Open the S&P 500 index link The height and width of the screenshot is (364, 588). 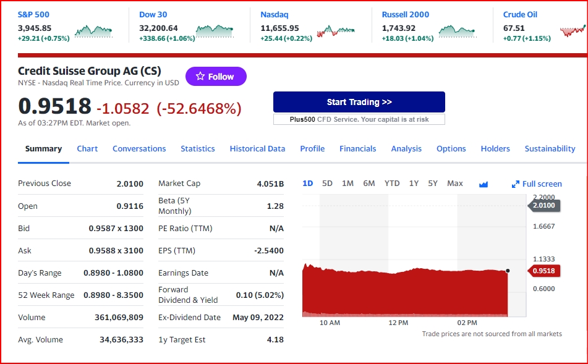(33, 15)
